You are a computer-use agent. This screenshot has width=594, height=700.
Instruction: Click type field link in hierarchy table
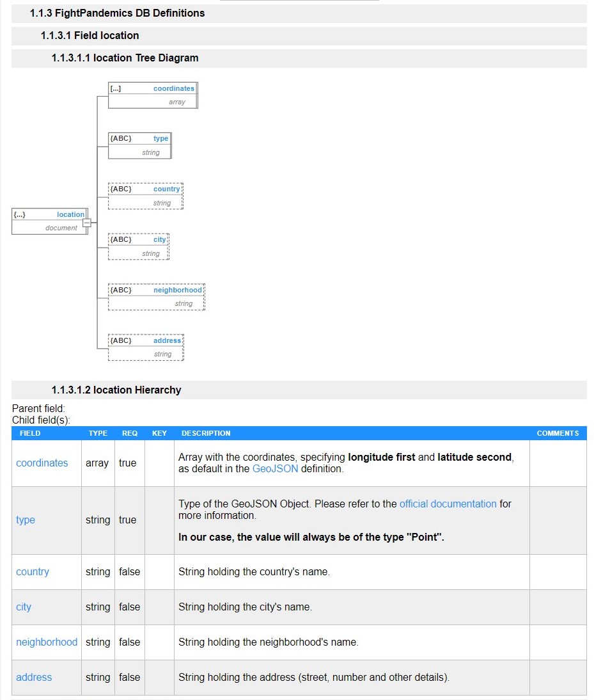point(26,520)
